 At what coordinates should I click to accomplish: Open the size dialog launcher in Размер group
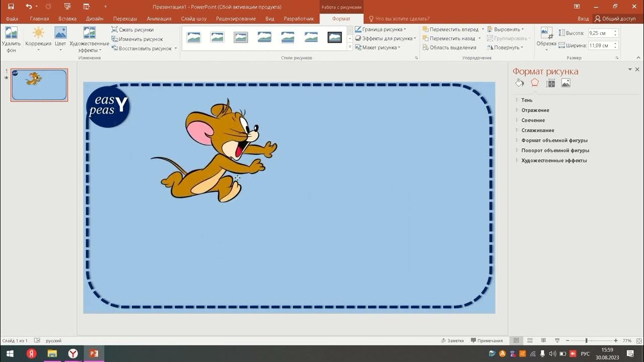point(617,58)
